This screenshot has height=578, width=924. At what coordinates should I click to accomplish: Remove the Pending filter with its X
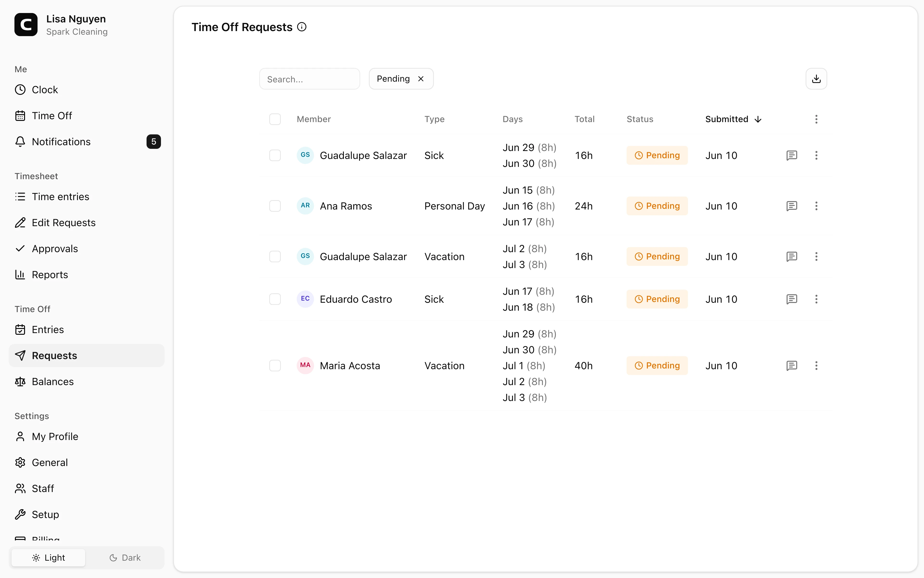pos(421,79)
